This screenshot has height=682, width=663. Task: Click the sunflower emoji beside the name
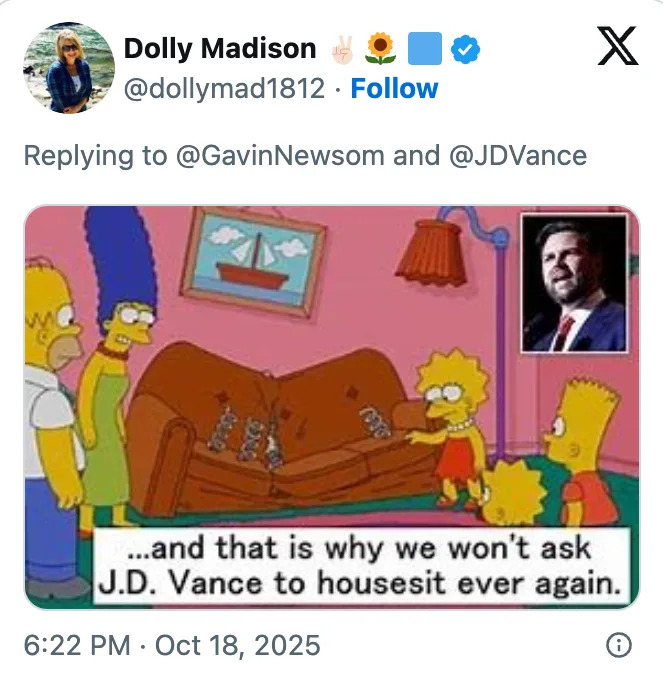pyautogui.click(x=381, y=48)
